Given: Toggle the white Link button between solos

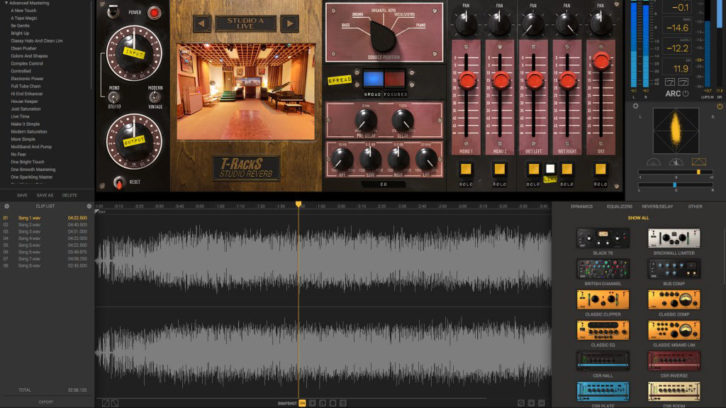Looking at the screenshot, I should [x=550, y=169].
